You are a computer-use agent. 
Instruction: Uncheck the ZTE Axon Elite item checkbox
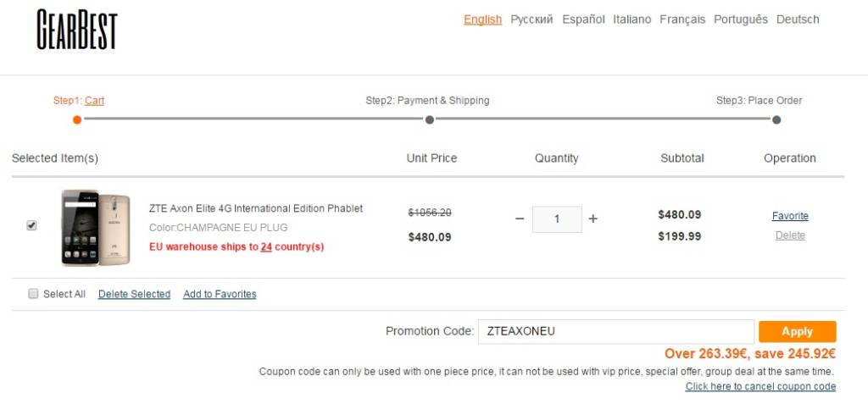click(x=32, y=225)
